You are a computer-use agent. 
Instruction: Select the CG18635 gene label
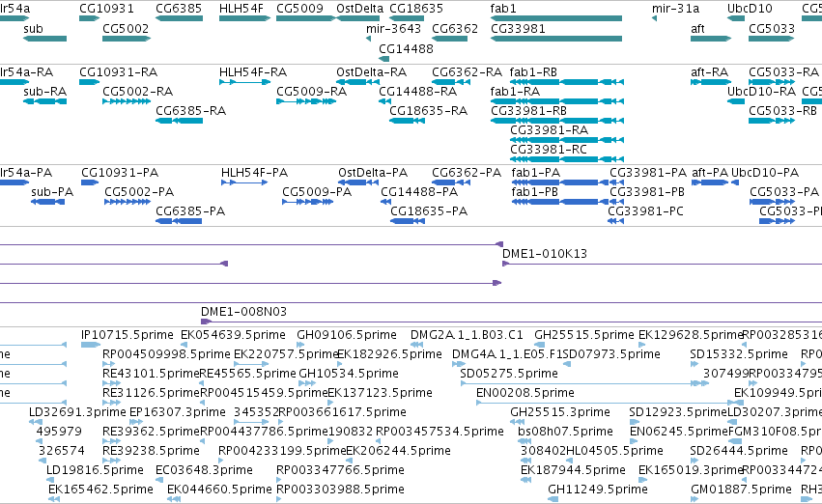coord(416,9)
